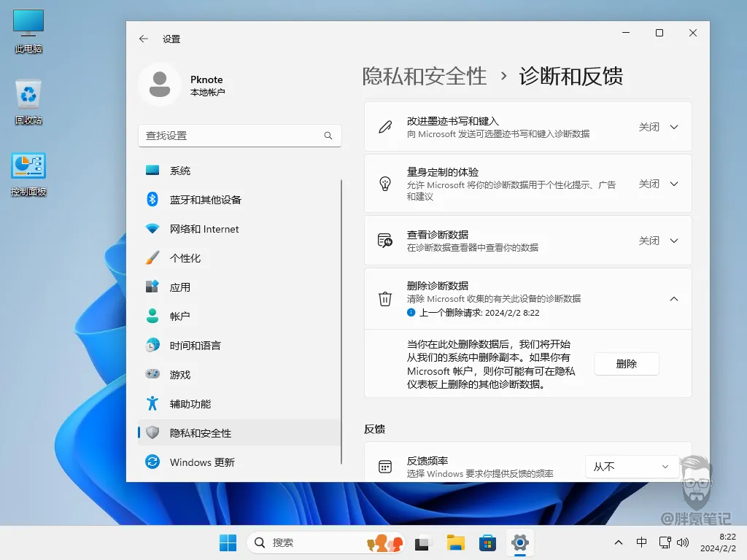Viewport: 747px width, 560px height.
Task: Click the lightbulb icon for 量身定制的体验
Action: (x=385, y=184)
